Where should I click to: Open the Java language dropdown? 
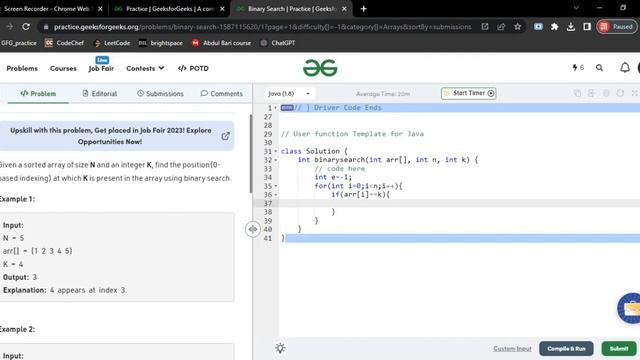[289, 93]
